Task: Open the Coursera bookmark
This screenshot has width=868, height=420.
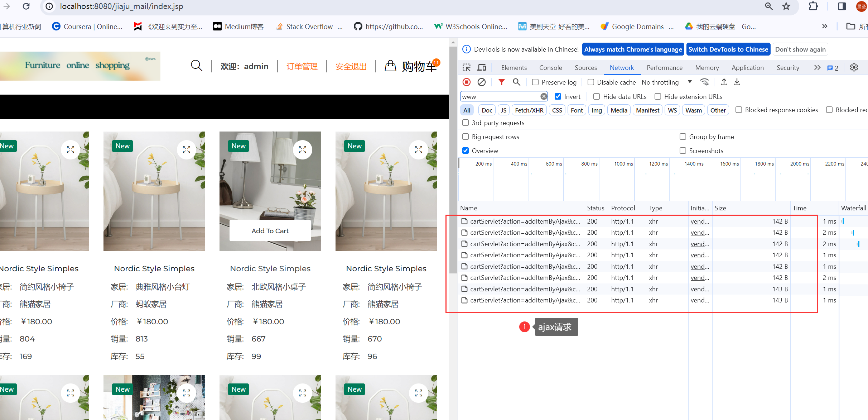Action: coord(87,27)
